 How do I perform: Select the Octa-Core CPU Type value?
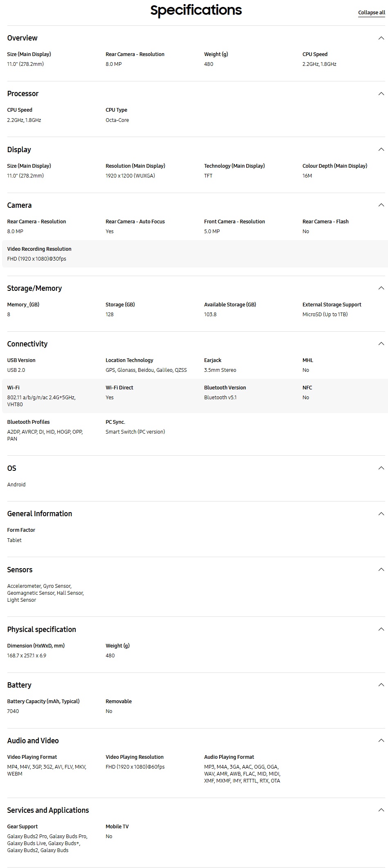pos(117,120)
